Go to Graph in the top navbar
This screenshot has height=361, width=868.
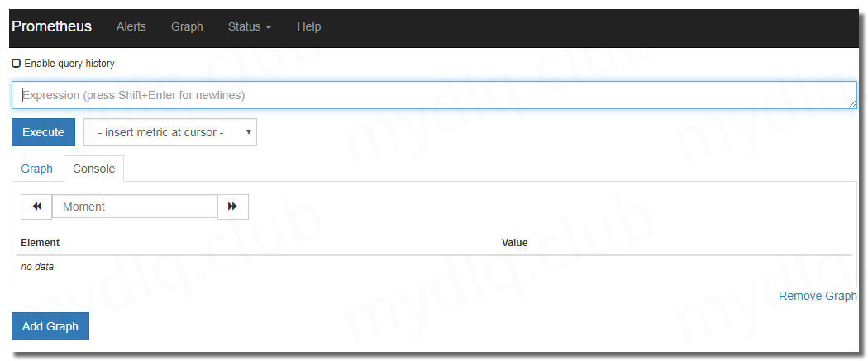pos(187,26)
